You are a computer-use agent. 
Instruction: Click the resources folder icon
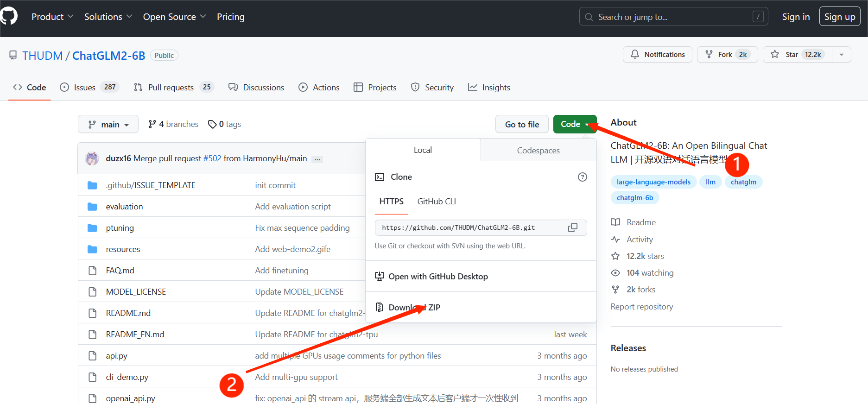tap(92, 249)
